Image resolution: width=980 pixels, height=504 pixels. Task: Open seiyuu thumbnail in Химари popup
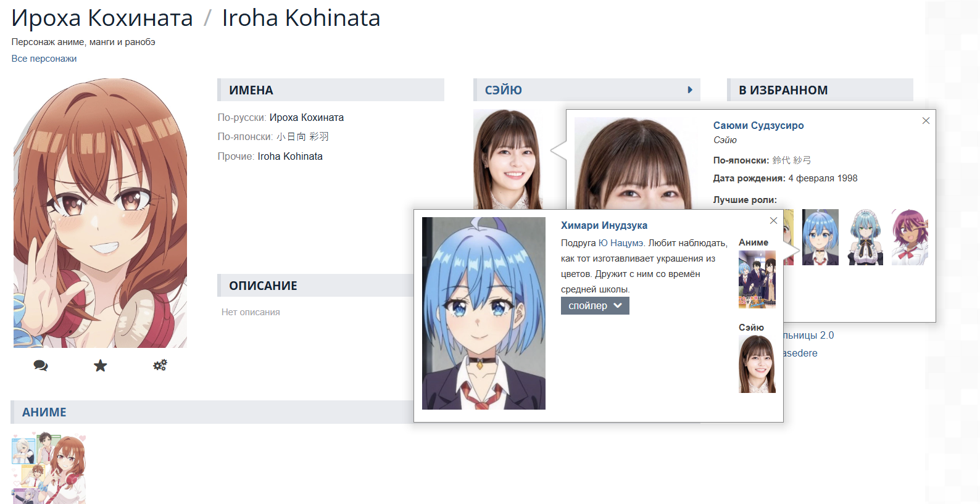pos(757,364)
